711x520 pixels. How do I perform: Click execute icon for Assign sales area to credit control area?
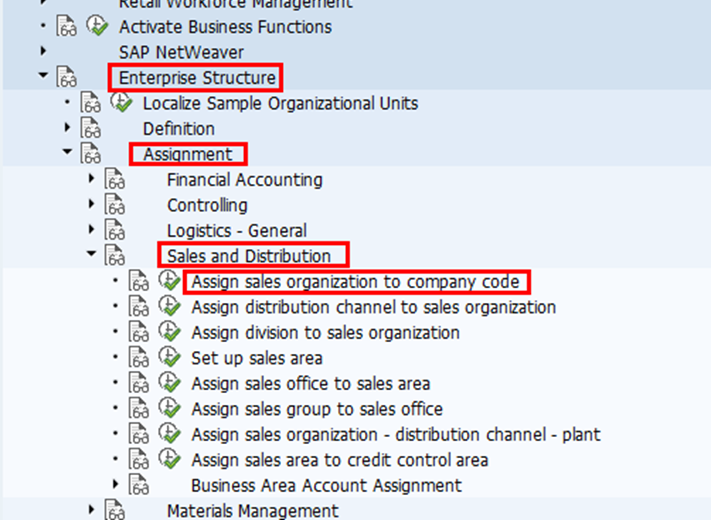coord(169,460)
